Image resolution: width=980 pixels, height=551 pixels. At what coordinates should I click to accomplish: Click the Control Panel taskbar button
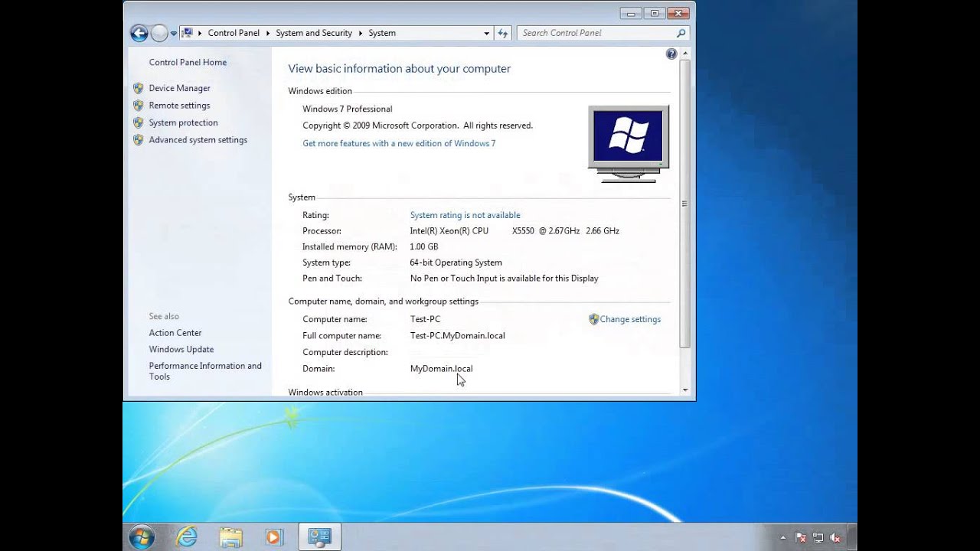[x=318, y=537]
